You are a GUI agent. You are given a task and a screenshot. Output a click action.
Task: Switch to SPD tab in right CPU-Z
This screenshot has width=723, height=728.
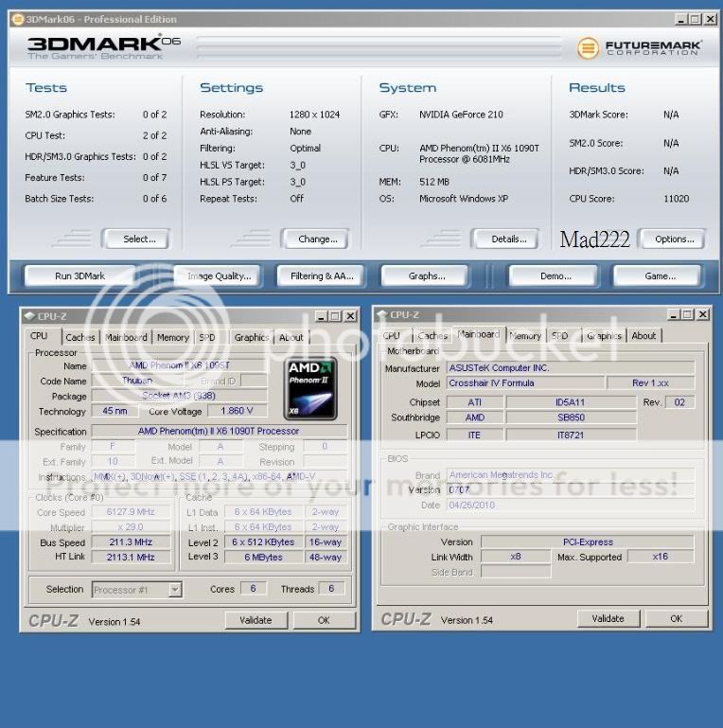(560, 336)
